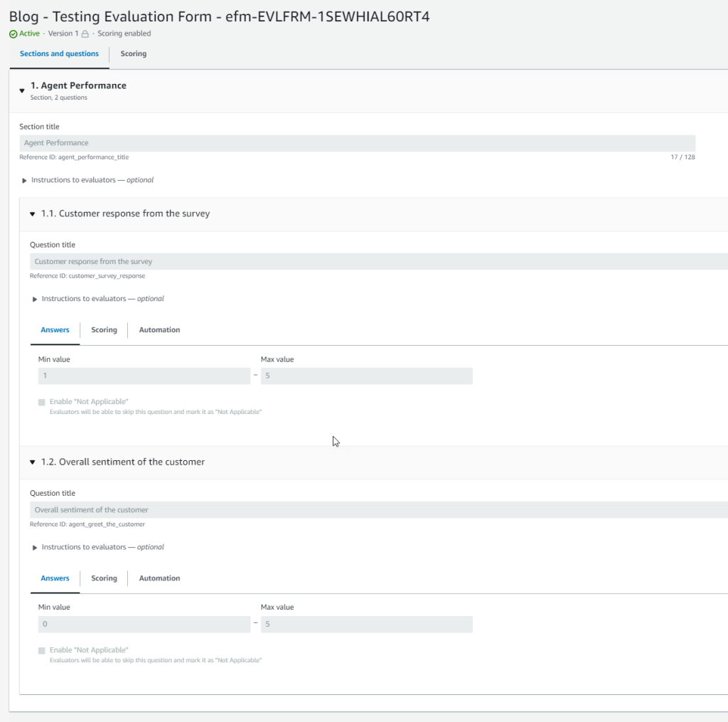
Task: Enable "Not Applicable" for question 1.1
Action: coord(41,402)
